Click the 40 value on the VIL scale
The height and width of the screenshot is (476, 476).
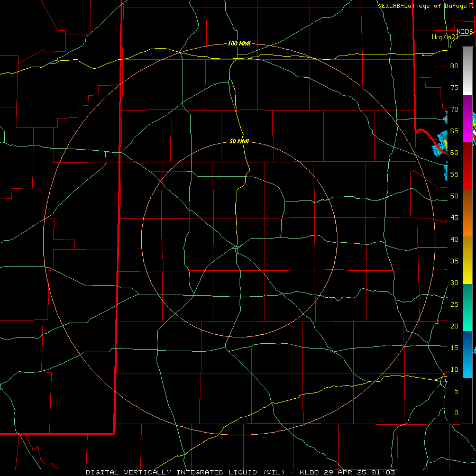pos(454,240)
